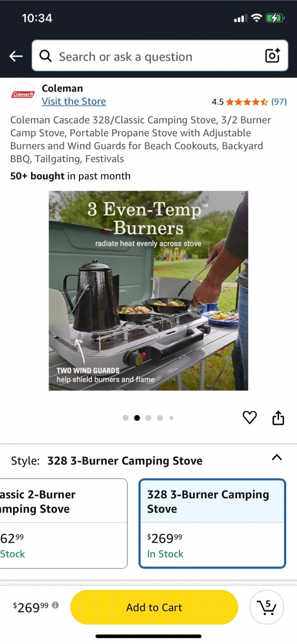The image size is (297, 644).
Task: Open the 97 reviews count link
Action: (x=279, y=102)
